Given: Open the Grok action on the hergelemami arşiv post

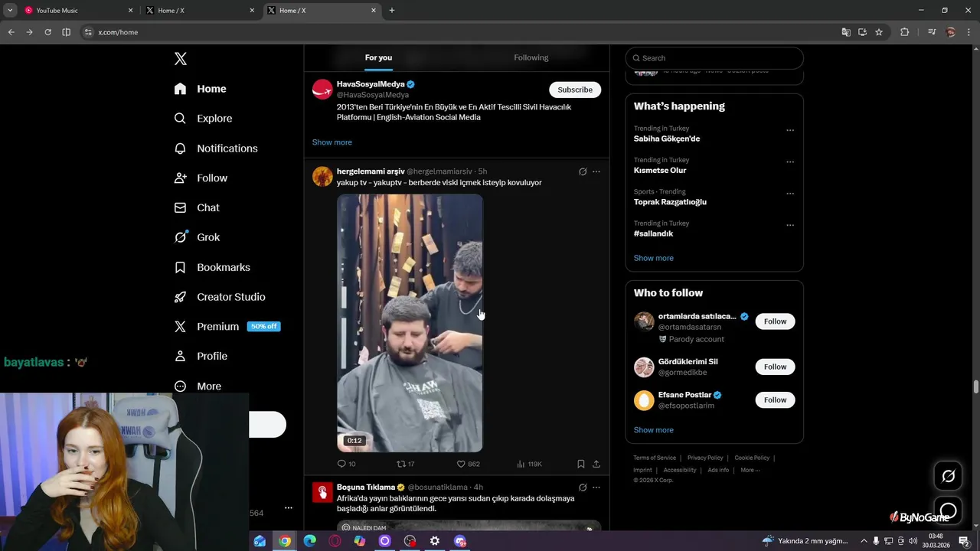Looking at the screenshot, I should click(583, 171).
